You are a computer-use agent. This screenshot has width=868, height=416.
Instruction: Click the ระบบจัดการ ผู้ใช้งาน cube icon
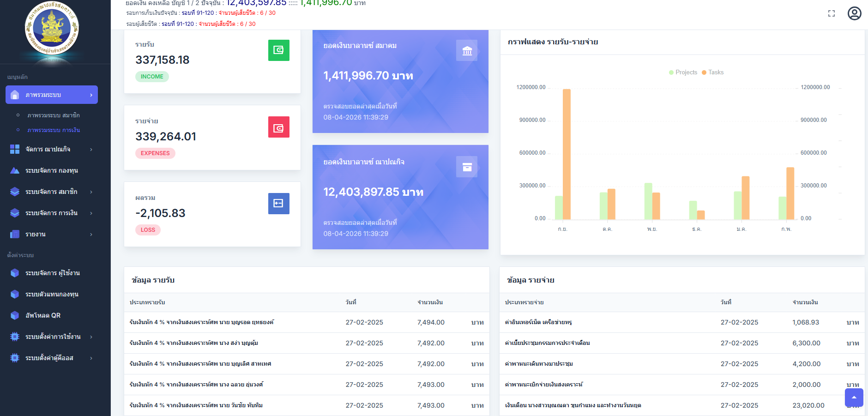pos(15,273)
